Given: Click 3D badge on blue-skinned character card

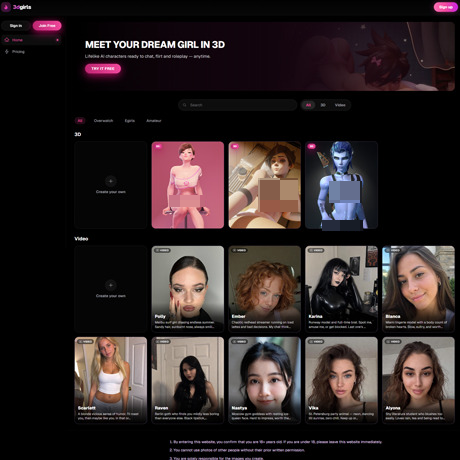Looking at the screenshot, I should click(x=312, y=146).
